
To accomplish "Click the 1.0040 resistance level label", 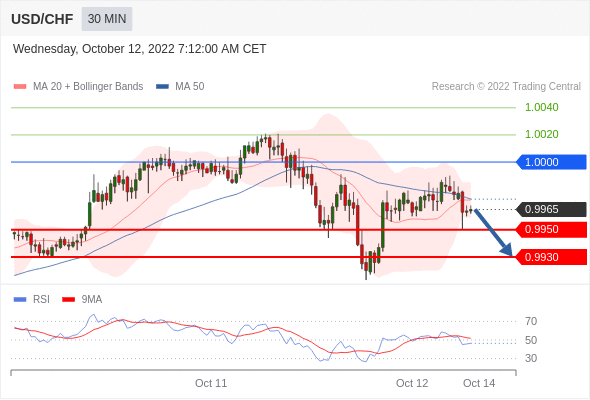I will 541,107.
